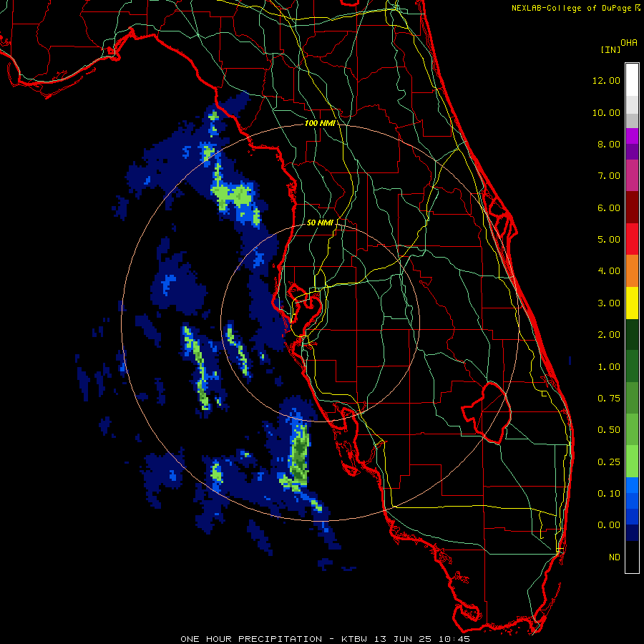The width and height of the screenshot is (644, 644).
Task: Click the 0.10 legend value
Action: tap(608, 494)
